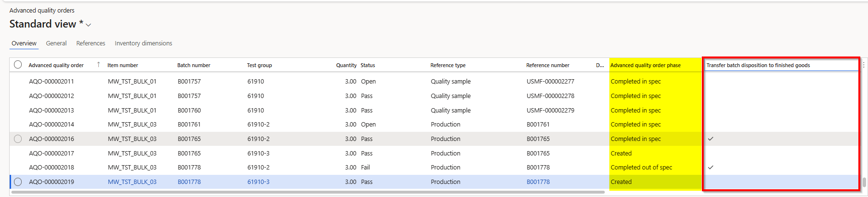Click the checkmark in the AQO-000002018 row
This screenshot has width=868, height=197.
(x=710, y=168)
